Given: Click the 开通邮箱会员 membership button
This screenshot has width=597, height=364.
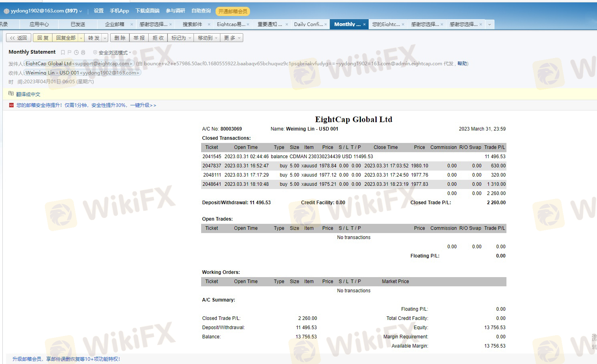Looking at the screenshot, I should [x=233, y=11].
